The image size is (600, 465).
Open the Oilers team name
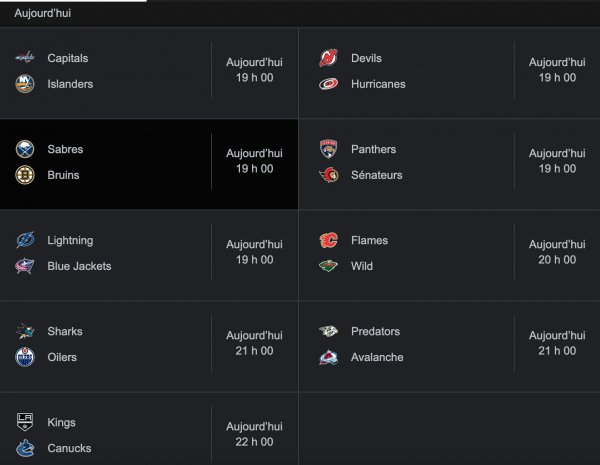pos(62,357)
